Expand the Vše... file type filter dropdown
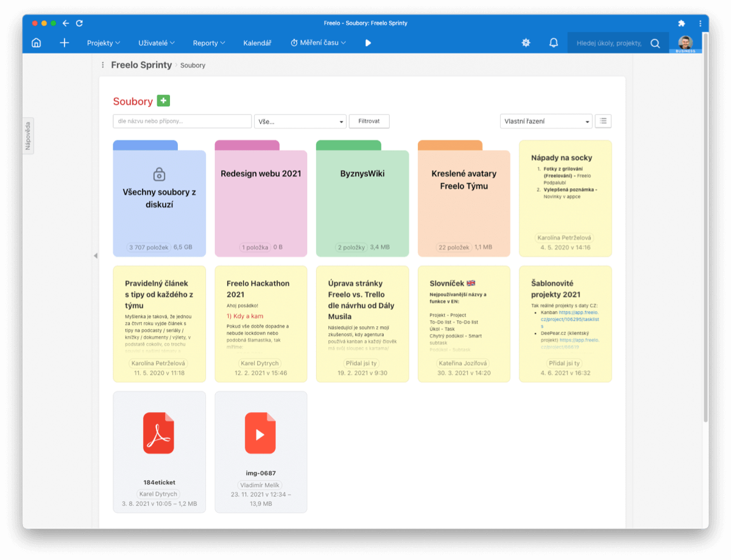This screenshot has width=731, height=560. 300,121
